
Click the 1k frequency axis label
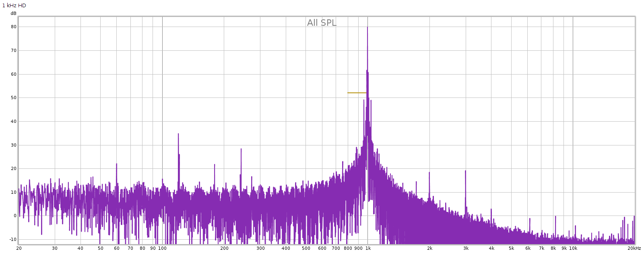pyautogui.click(x=368, y=248)
